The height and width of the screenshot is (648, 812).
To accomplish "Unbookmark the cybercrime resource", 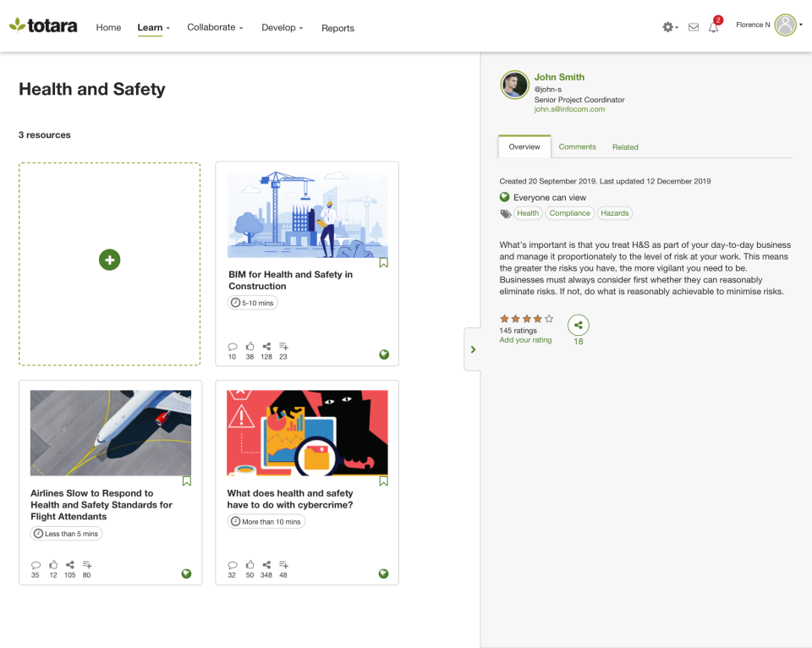I will [x=383, y=480].
